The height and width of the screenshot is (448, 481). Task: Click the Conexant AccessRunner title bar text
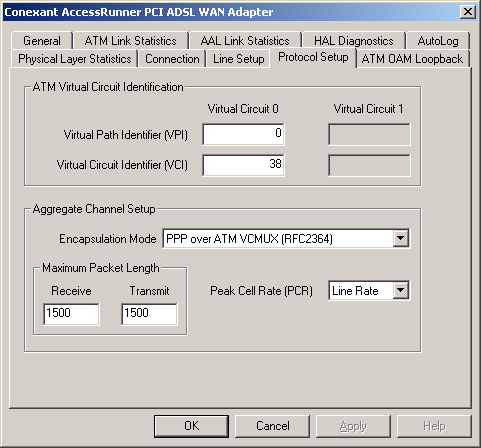139,12
